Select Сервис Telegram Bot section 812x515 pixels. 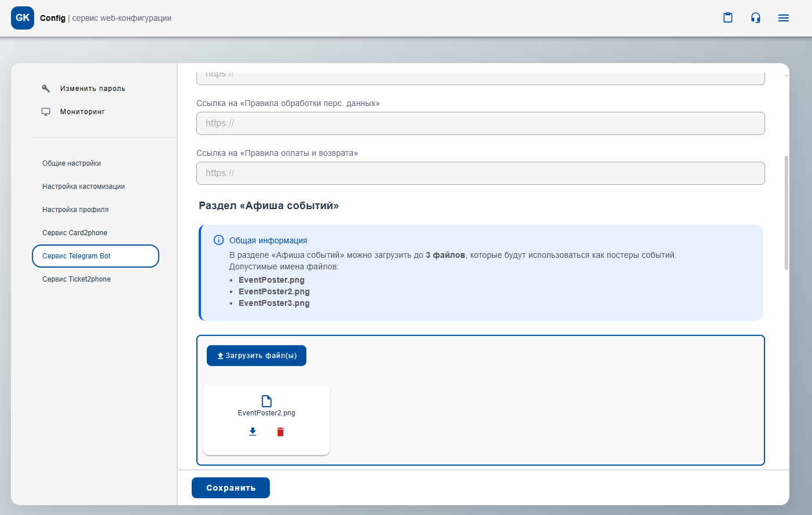click(x=96, y=256)
